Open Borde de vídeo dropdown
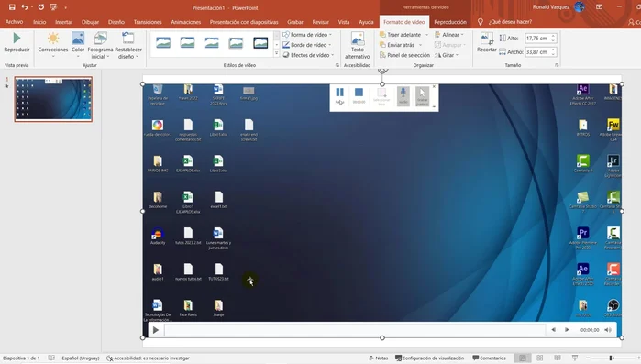Image resolution: width=641 pixels, height=364 pixels. (307, 45)
